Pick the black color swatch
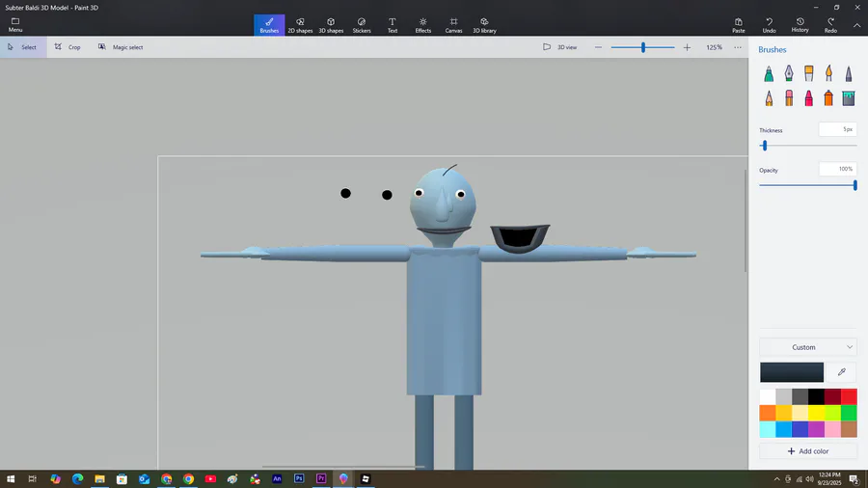Screen dimensions: 868x488 [x=816, y=396]
